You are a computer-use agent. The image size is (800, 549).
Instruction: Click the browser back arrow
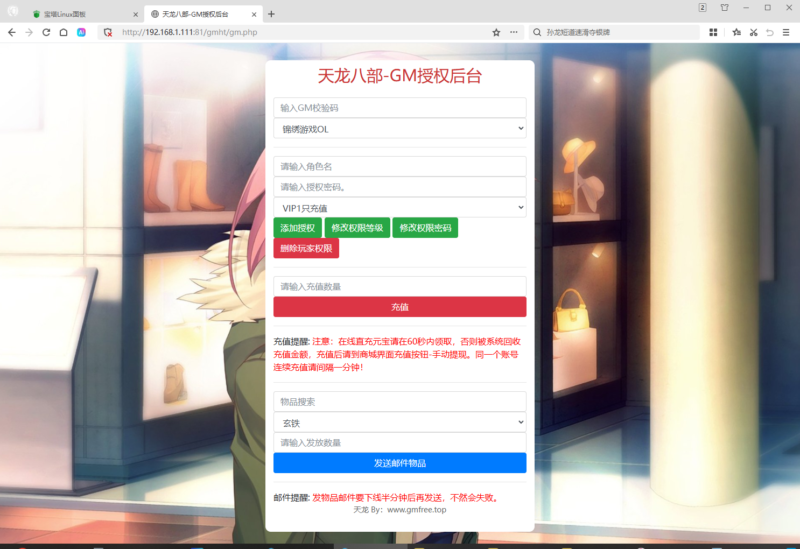click(11, 32)
